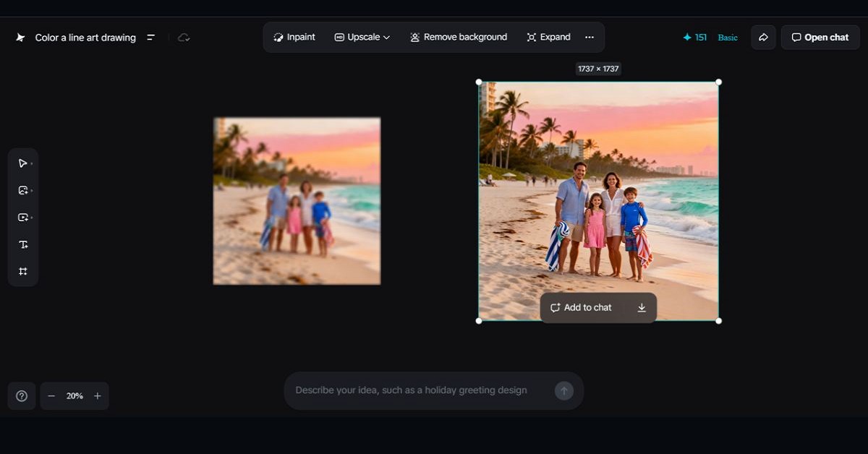Activate the Expand tool
868x454 pixels.
(548, 37)
